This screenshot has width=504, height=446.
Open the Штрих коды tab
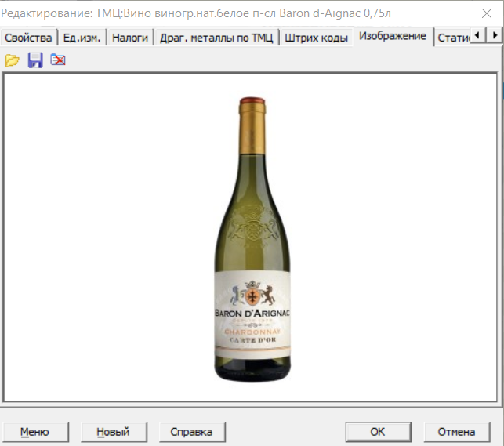[316, 38]
